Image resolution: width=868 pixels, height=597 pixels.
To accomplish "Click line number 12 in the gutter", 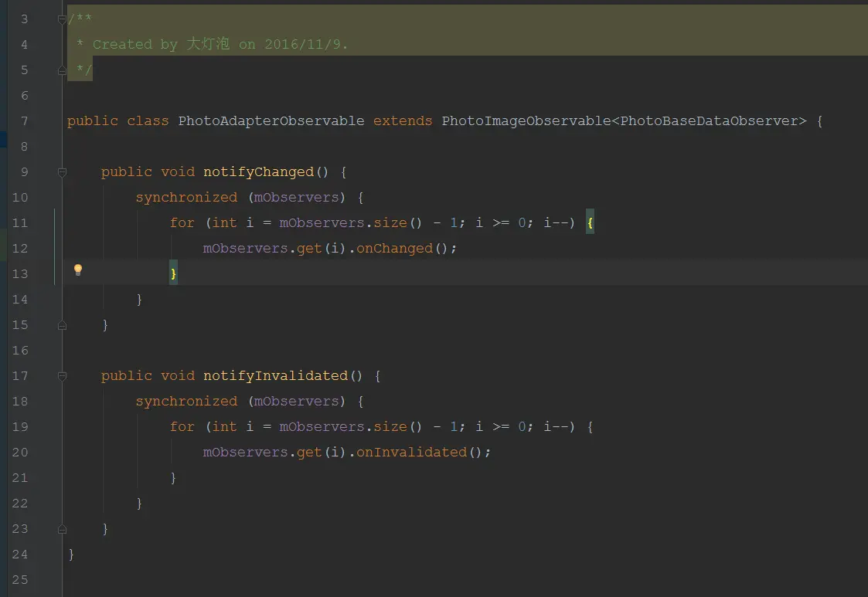I will tap(20, 249).
